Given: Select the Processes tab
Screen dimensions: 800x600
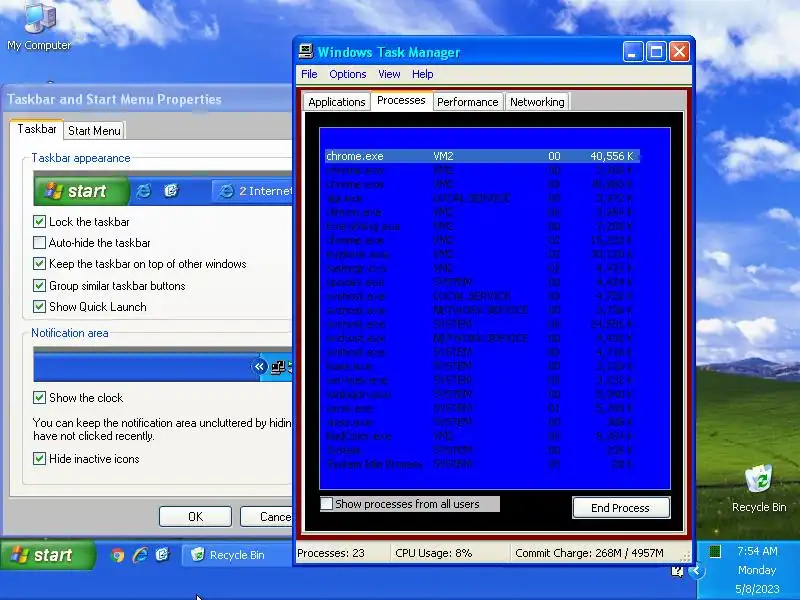Looking at the screenshot, I should click(401, 101).
